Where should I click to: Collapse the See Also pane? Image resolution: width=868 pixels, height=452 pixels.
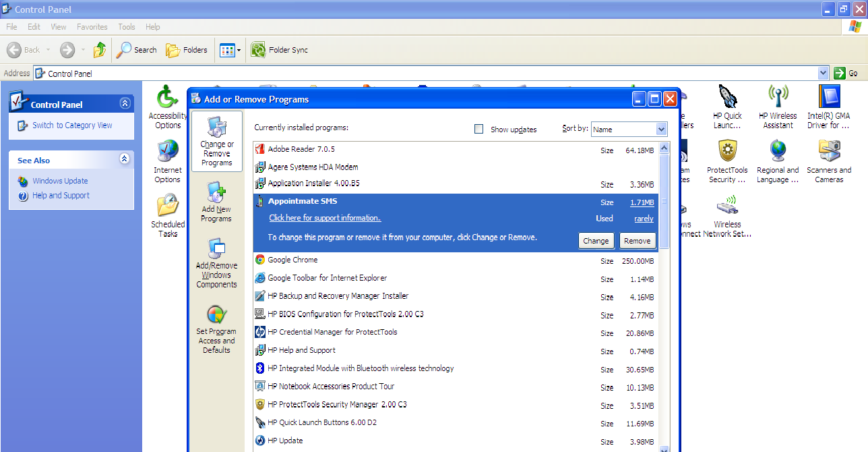[x=125, y=159]
